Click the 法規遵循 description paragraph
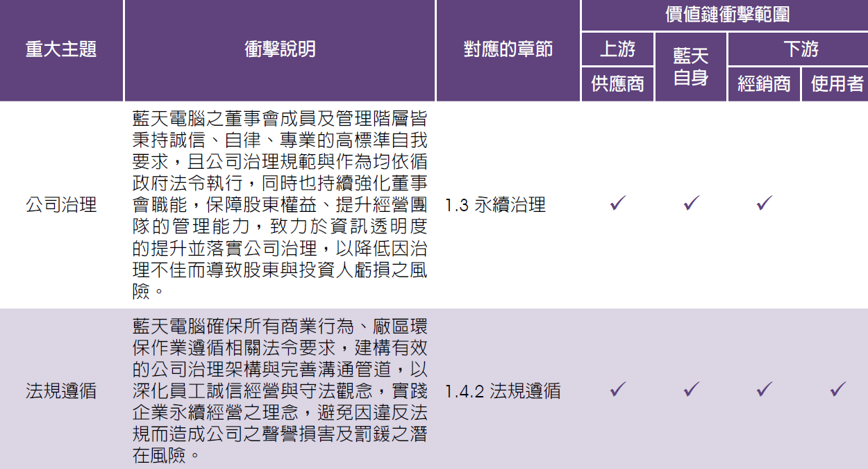The image size is (868, 469). click(x=280, y=391)
